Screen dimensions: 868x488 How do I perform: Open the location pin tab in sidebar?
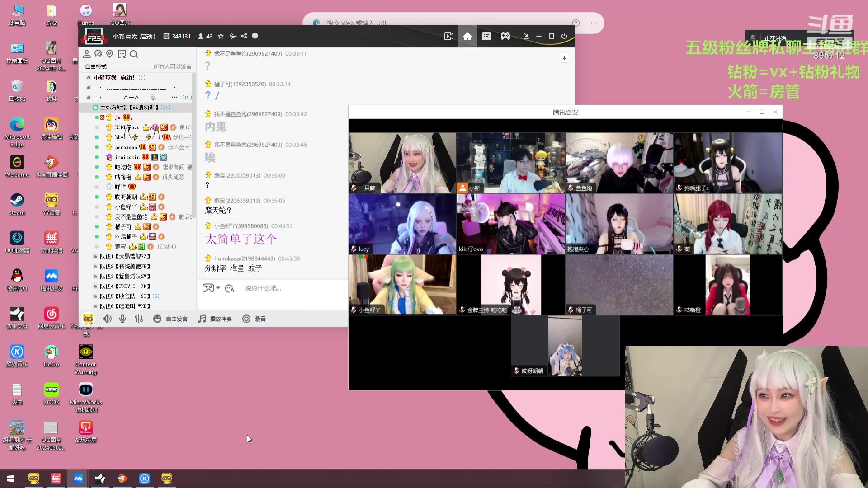tap(109, 54)
